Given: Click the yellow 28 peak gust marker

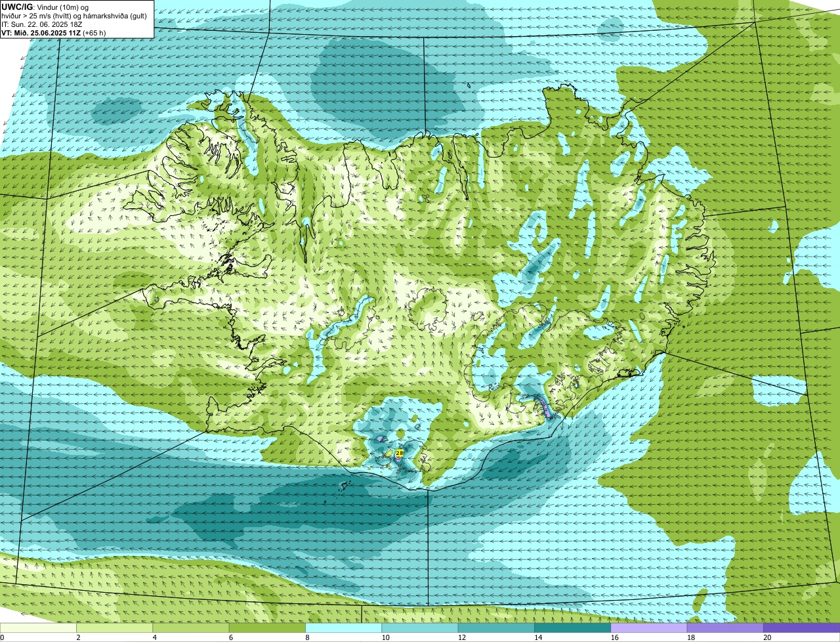Looking at the screenshot, I should tap(400, 453).
